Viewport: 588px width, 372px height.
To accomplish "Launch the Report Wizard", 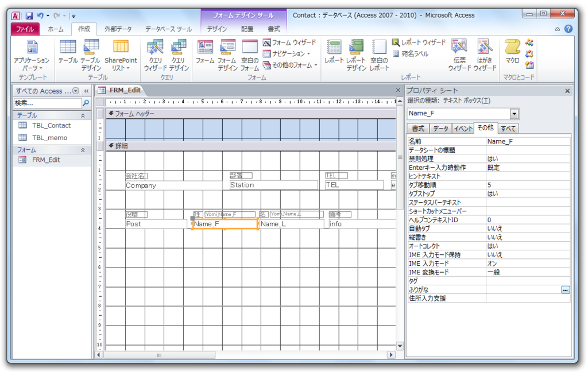I will tap(419, 42).
